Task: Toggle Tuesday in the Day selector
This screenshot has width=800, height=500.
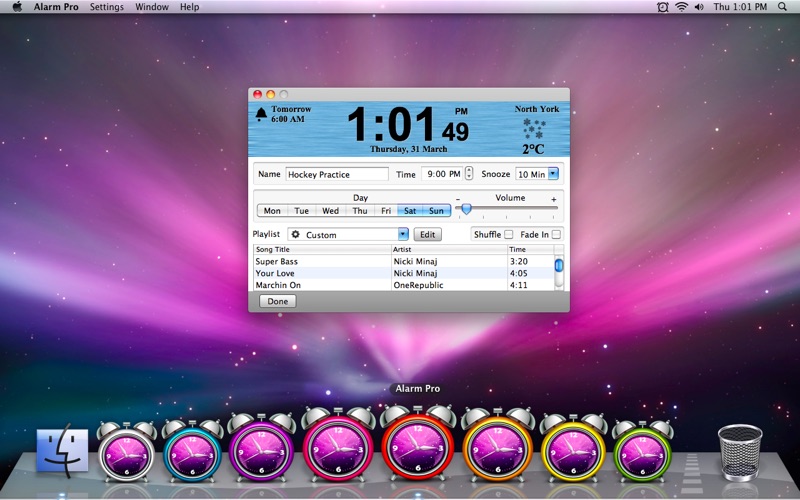Action: click(x=302, y=211)
